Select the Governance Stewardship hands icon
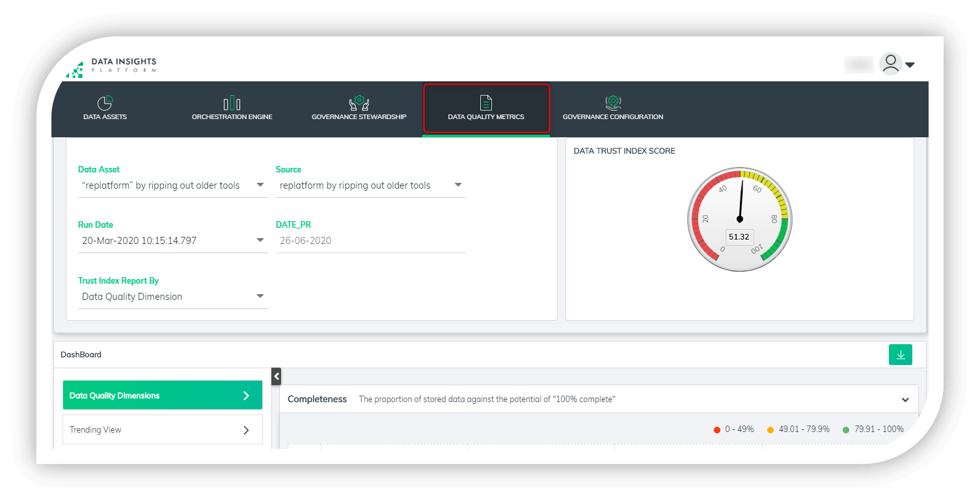980x501 pixels. click(359, 103)
